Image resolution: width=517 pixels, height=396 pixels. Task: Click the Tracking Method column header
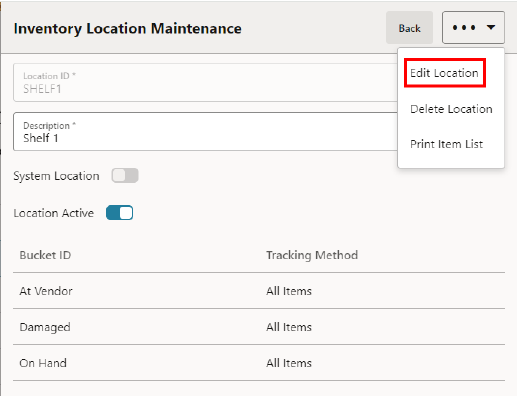point(312,255)
